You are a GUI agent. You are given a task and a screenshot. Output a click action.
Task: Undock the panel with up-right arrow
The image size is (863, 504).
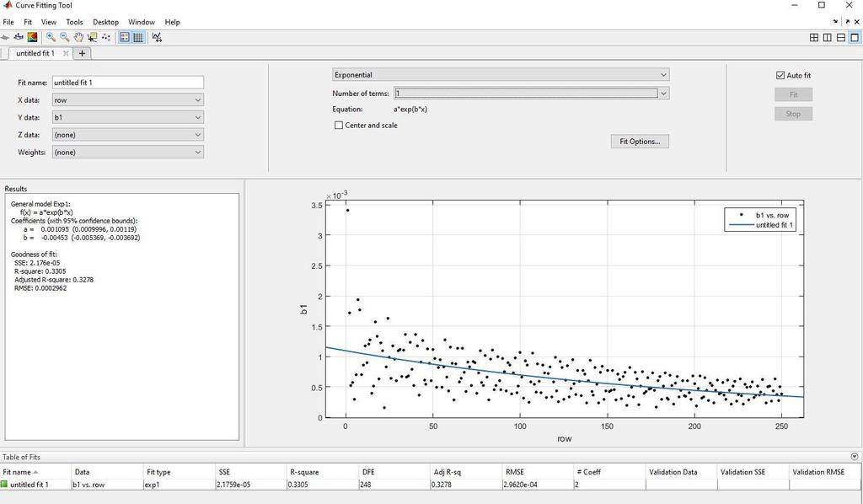[848, 22]
